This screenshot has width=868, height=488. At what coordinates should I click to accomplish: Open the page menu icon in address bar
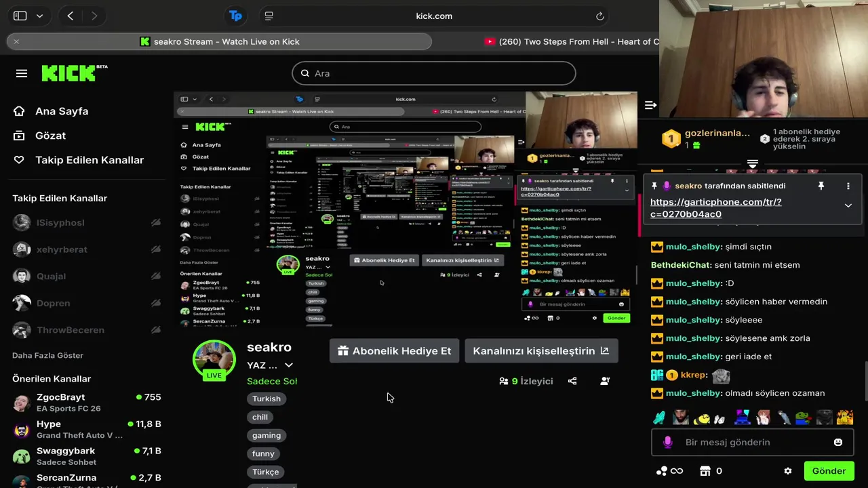coord(269,16)
